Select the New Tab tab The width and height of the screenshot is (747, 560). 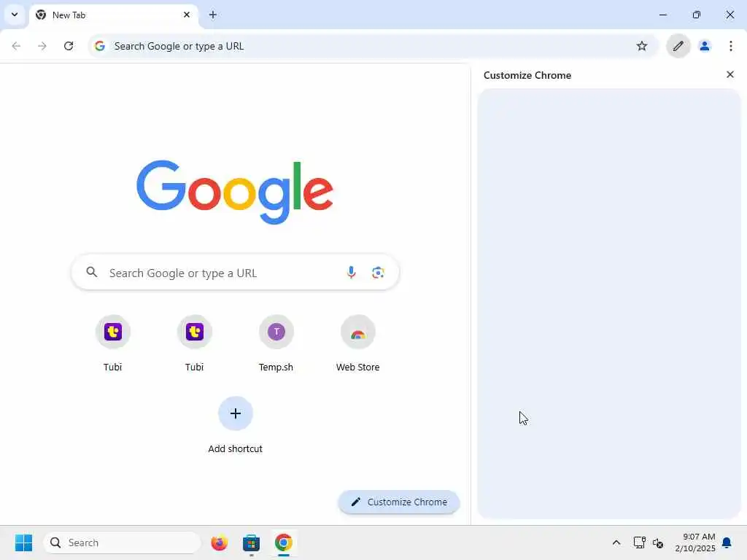pyautogui.click(x=113, y=15)
